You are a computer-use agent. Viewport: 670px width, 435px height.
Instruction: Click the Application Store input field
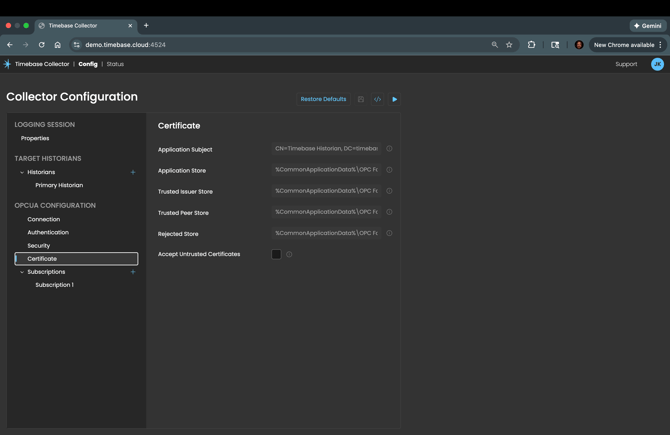point(326,170)
